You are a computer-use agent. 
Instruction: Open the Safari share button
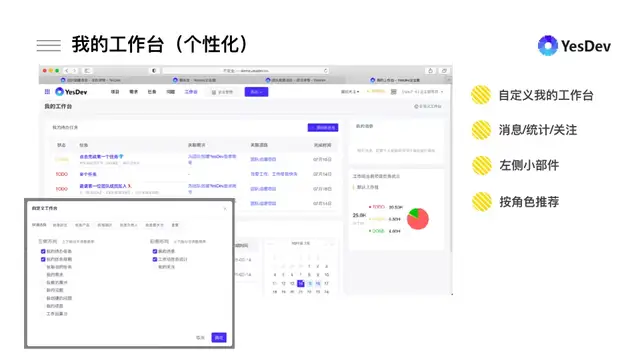[x=430, y=71]
